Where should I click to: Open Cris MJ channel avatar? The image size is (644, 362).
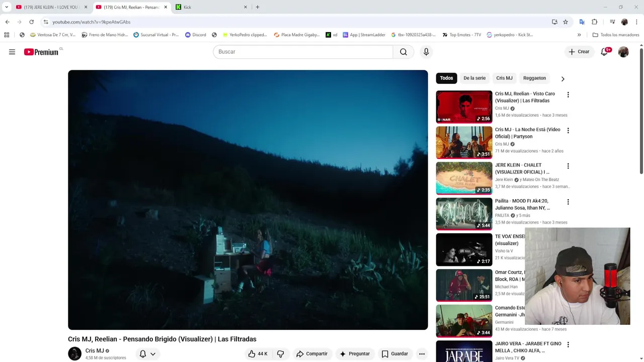coord(74,353)
